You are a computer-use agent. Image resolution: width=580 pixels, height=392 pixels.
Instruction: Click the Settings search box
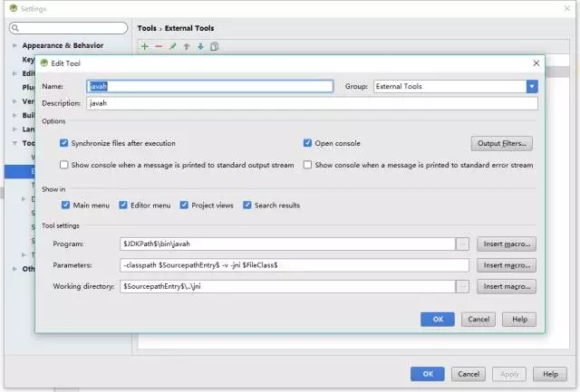click(x=69, y=28)
